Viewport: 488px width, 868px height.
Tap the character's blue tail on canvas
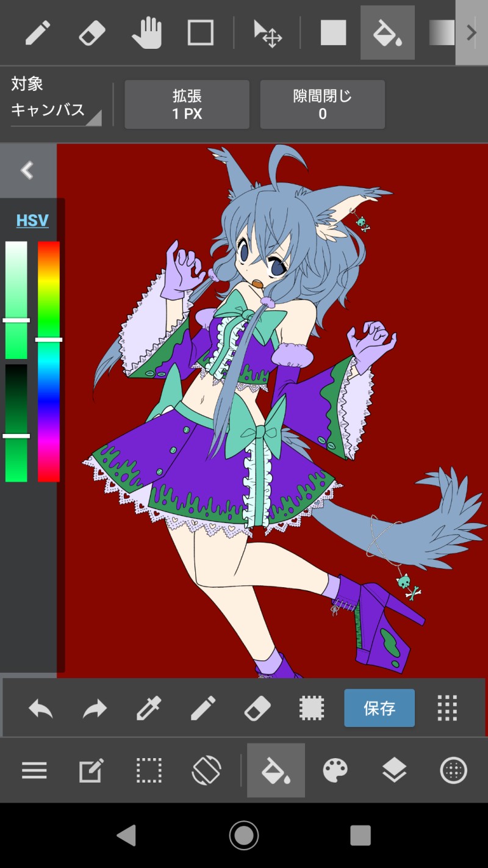point(403,525)
